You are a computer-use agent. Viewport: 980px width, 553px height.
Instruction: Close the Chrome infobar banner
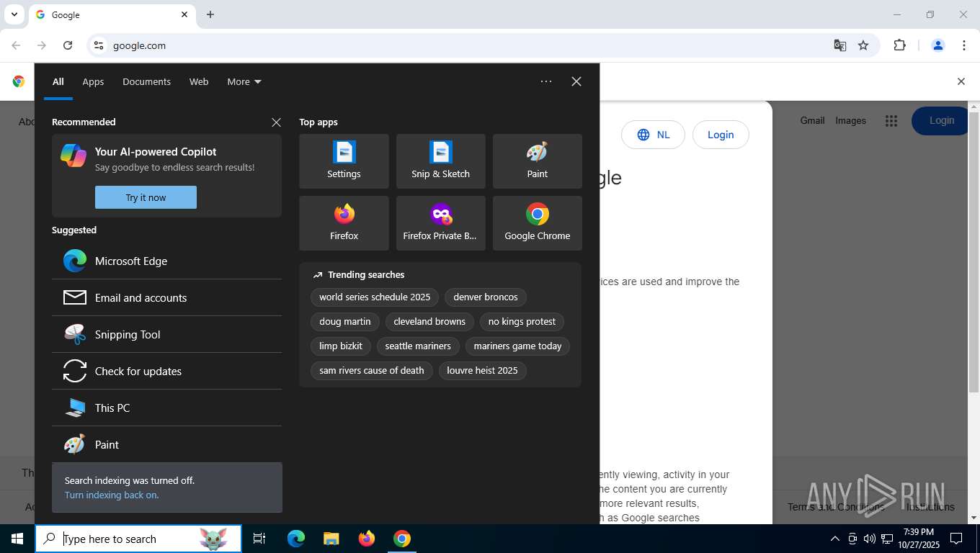click(x=961, y=81)
